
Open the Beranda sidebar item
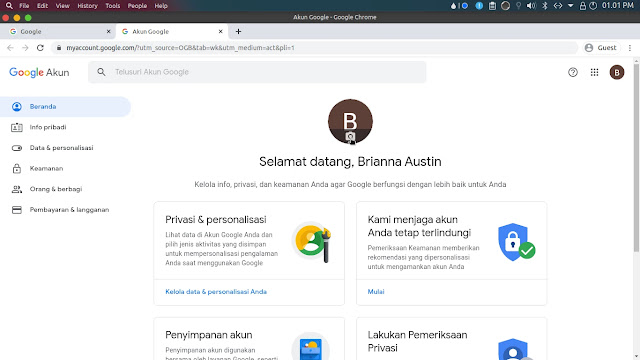65,107
